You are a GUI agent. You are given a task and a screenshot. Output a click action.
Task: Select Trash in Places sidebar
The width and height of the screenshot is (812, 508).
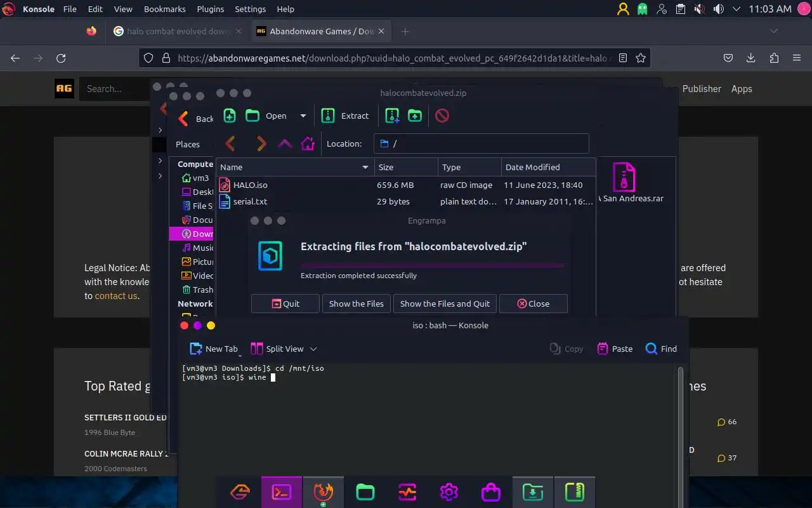click(x=197, y=290)
